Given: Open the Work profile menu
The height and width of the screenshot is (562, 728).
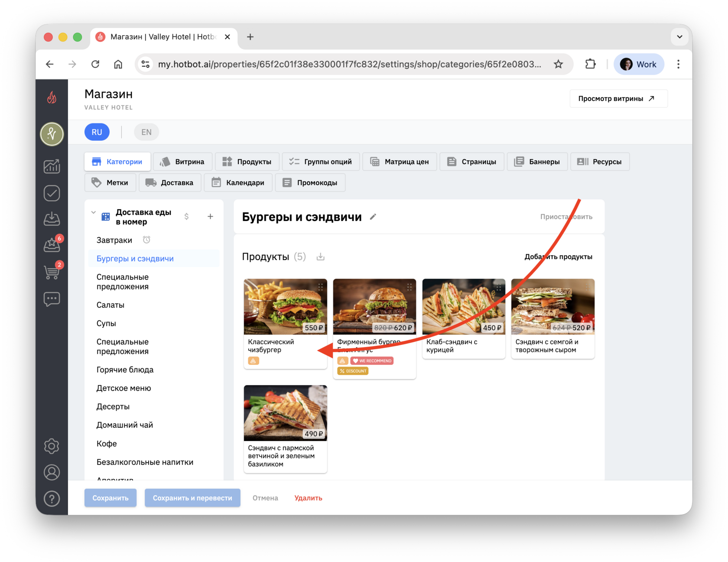Looking at the screenshot, I should tap(639, 64).
